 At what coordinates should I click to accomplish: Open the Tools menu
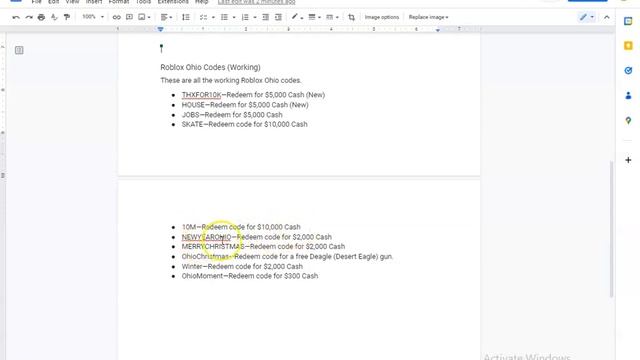tap(143, 2)
